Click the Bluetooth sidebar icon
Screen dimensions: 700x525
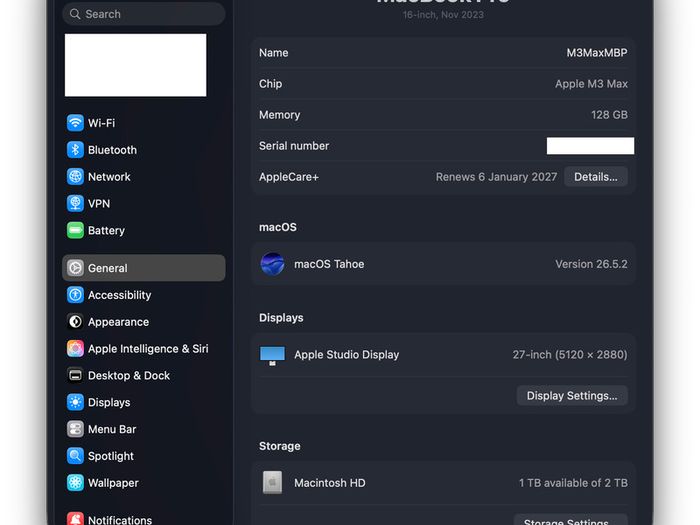click(75, 150)
